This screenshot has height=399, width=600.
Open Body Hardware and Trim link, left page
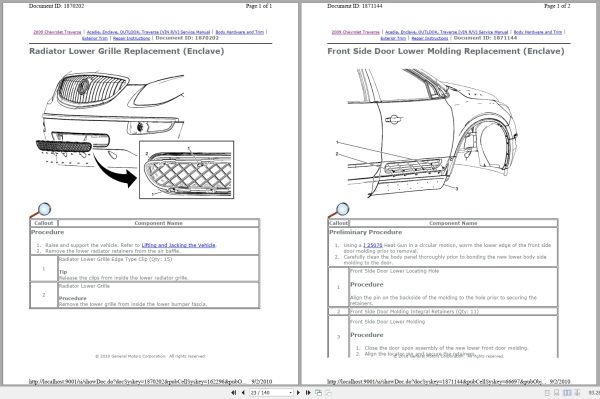coord(240,32)
